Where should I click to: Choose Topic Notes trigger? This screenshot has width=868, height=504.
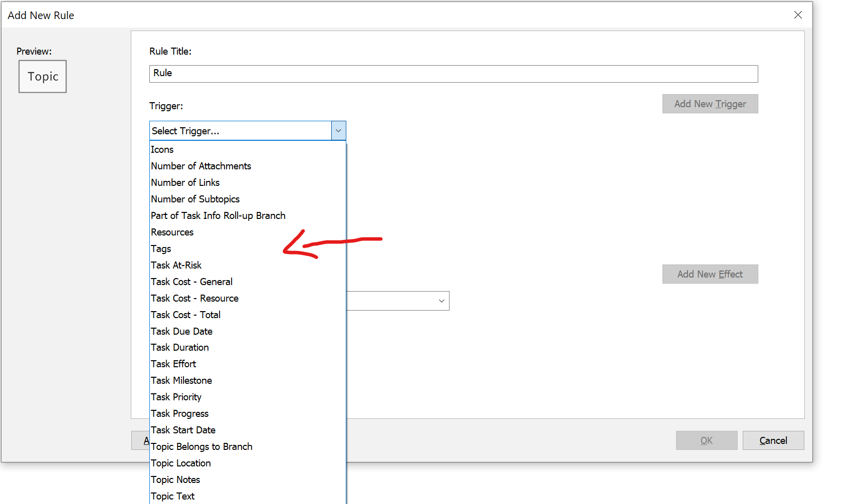(175, 480)
